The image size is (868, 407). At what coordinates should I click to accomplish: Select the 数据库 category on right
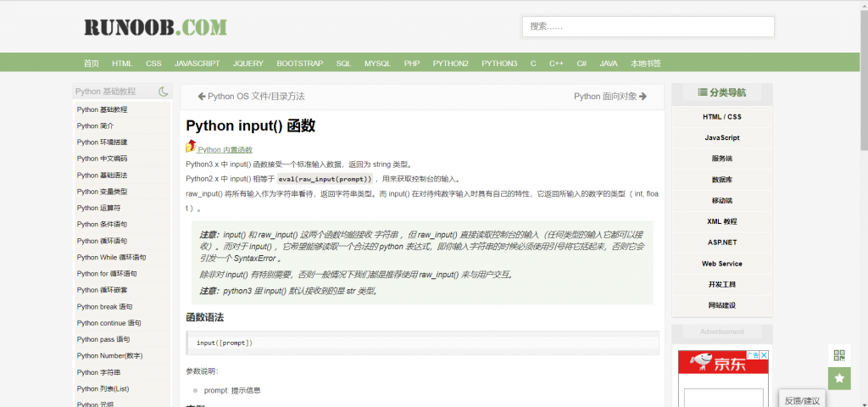[x=721, y=180]
